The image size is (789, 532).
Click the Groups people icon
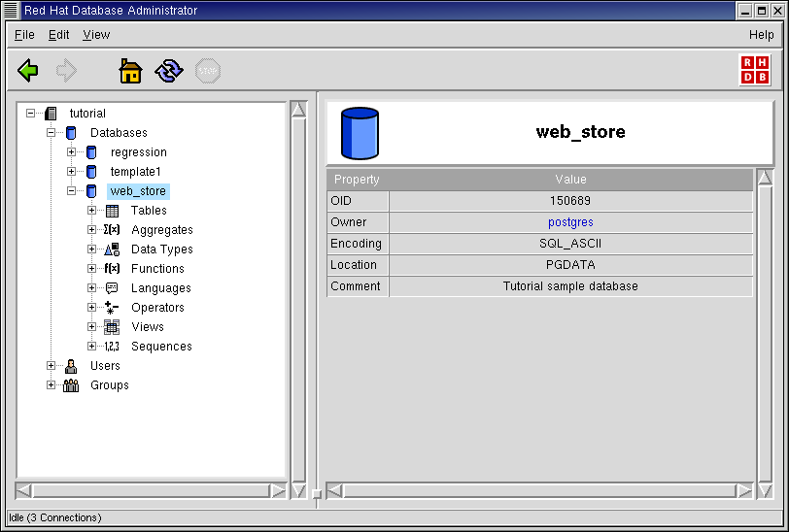tap(71, 385)
